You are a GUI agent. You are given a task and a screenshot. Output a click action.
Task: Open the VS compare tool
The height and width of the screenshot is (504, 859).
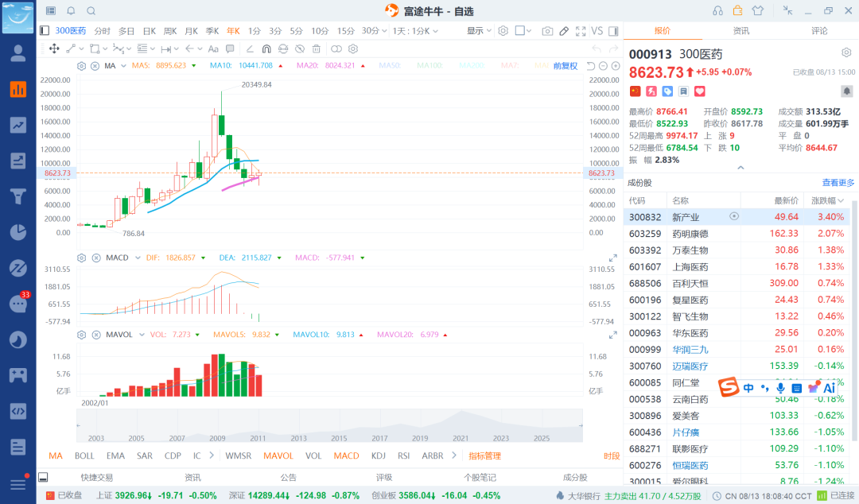[597, 31]
